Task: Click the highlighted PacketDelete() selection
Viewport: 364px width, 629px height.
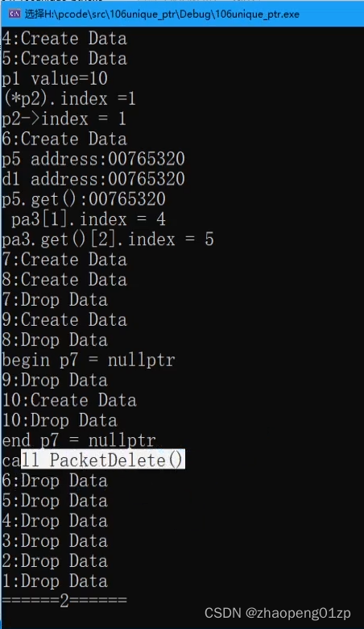Action: coord(103,460)
